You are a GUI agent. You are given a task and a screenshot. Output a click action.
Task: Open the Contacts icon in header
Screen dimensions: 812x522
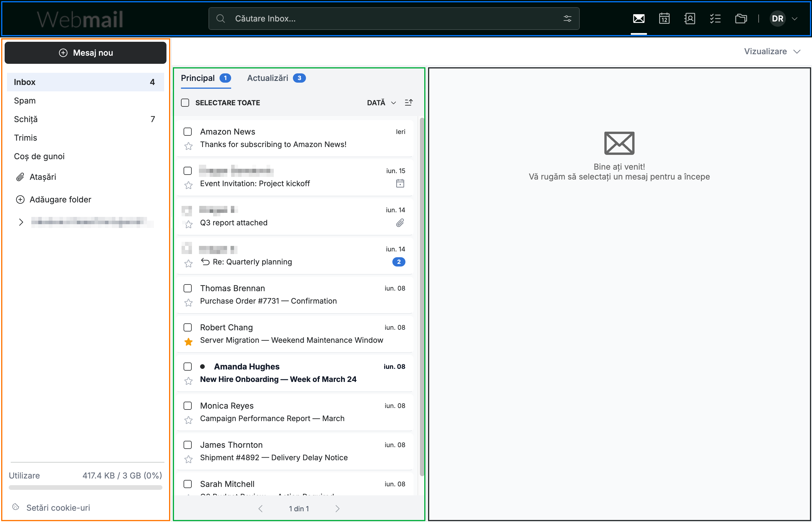click(689, 19)
